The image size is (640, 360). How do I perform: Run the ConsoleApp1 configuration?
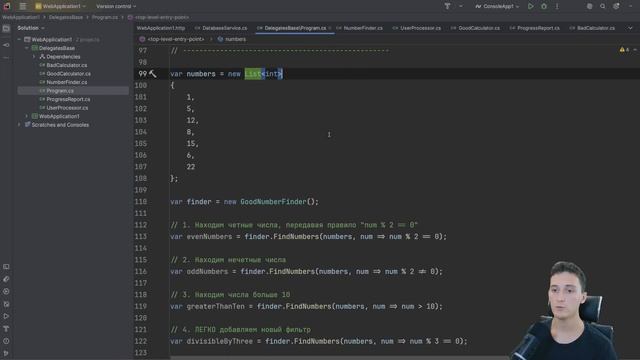pyautogui.click(x=530, y=6)
